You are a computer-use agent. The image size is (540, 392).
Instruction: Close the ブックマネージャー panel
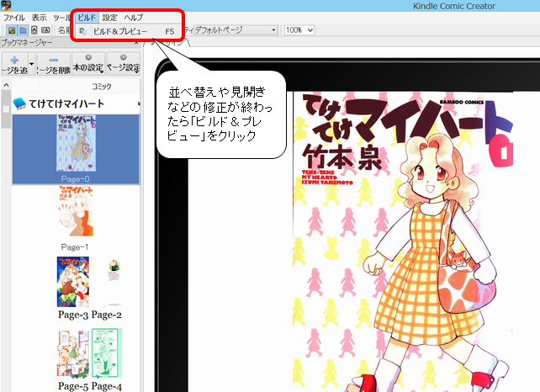coord(136,43)
